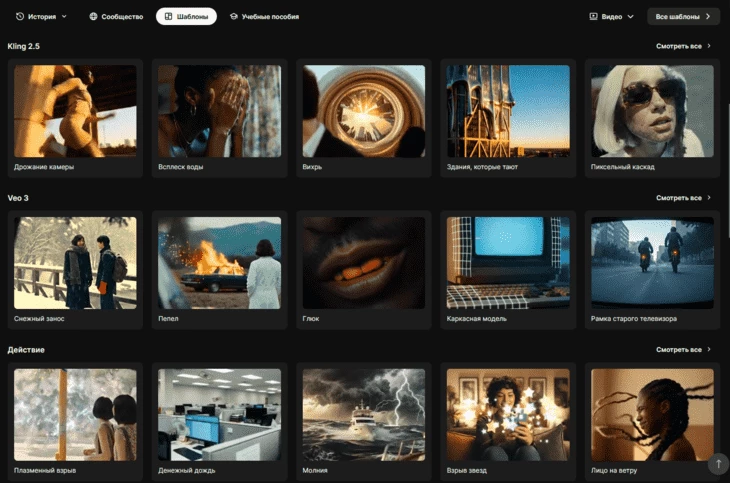This screenshot has height=483, width=730.
Task: Click Смотреть все for Kling 2.5
Action: click(x=684, y=46)
